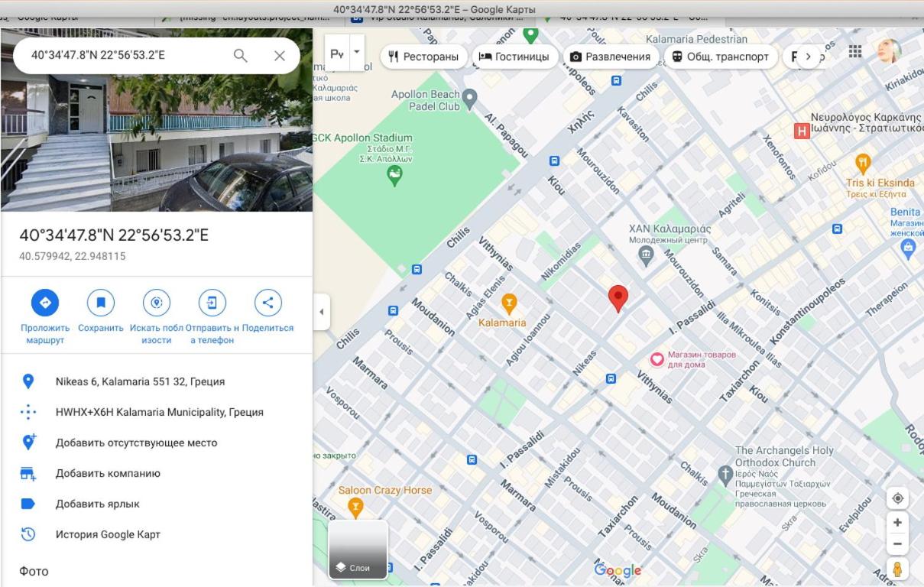The image size is (924, 587).
Task: Drop the Pegman Street View icon
Action: (897, 569)
